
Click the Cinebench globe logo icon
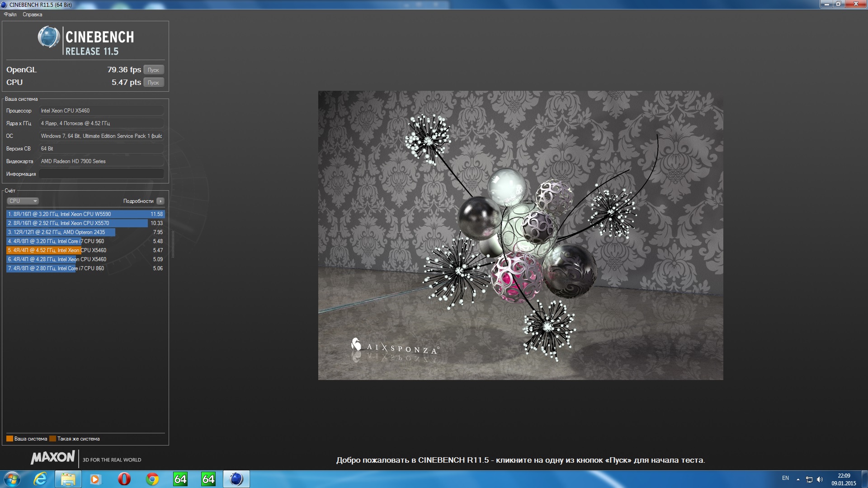tap(48, 37)
